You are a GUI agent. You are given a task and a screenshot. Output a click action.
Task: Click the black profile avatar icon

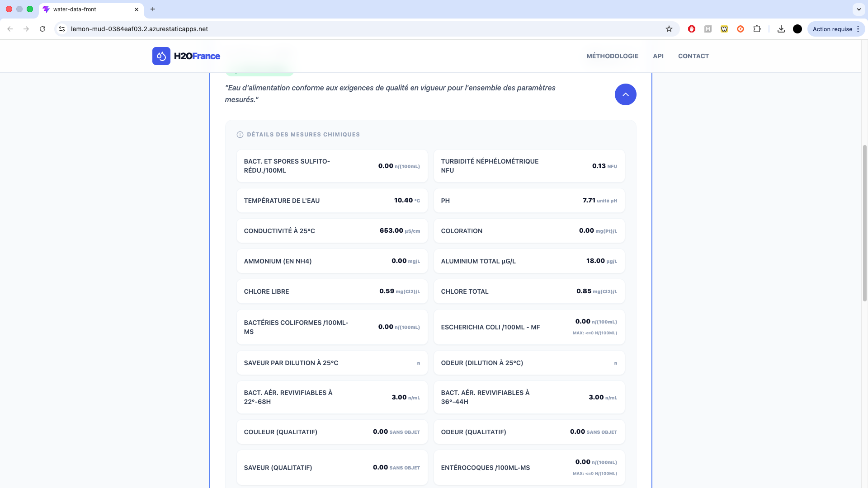(797, 29)
